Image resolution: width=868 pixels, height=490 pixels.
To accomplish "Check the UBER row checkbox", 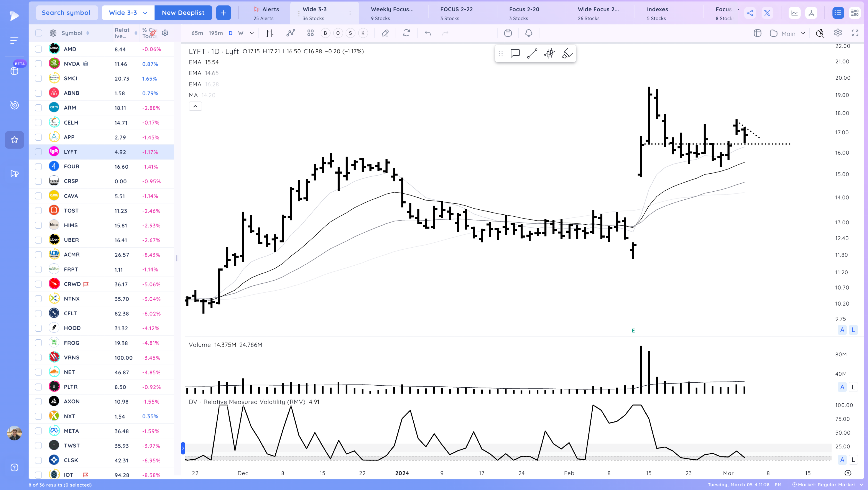I will (38, 240).
